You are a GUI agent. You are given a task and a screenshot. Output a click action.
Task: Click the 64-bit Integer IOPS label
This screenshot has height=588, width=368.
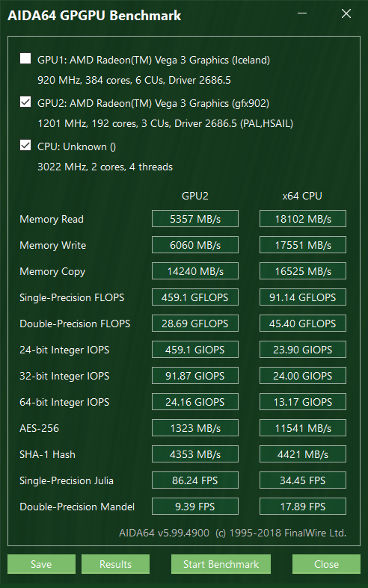click(64, 403)
